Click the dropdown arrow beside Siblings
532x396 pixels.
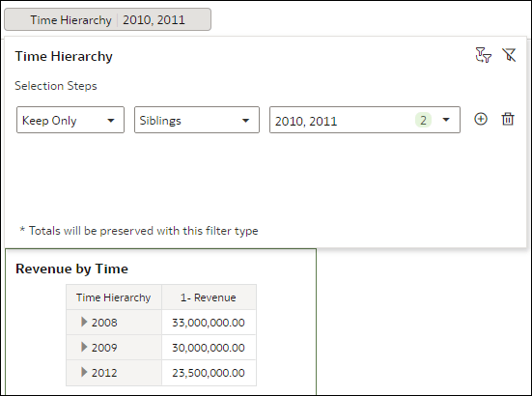click(245, 121)
